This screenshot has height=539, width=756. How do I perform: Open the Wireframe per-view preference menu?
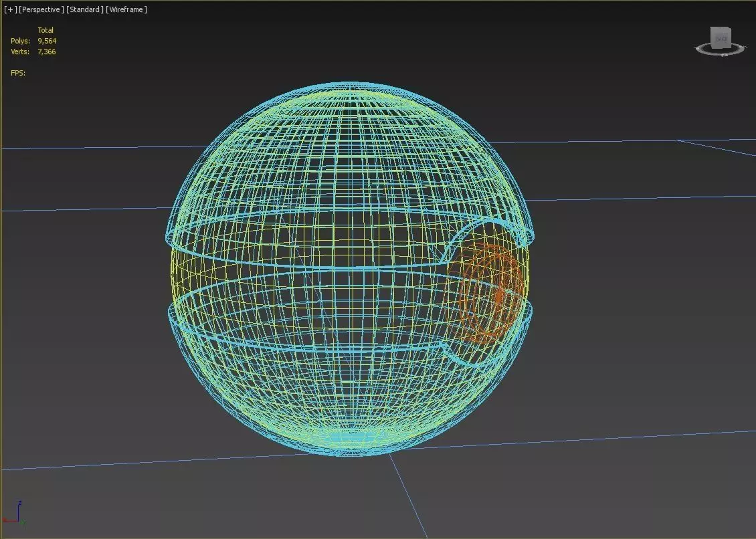coord(126,9)
